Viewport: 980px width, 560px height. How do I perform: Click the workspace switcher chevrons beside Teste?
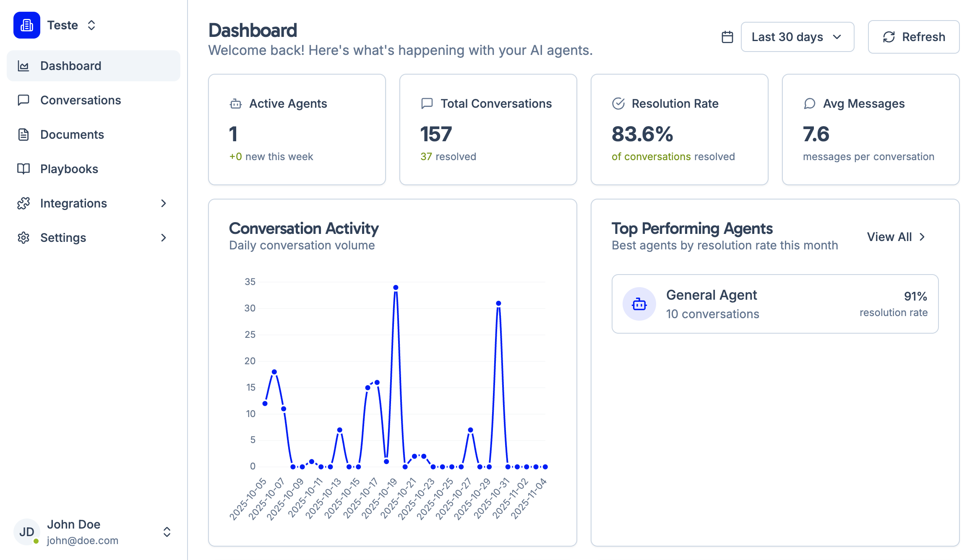pyautogui.click(x=91, y=25)
